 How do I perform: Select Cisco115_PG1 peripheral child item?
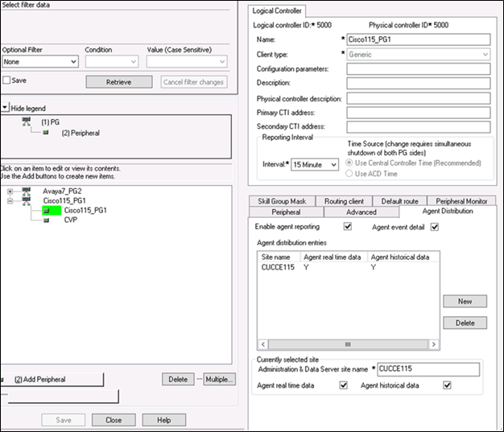(85, 211)
